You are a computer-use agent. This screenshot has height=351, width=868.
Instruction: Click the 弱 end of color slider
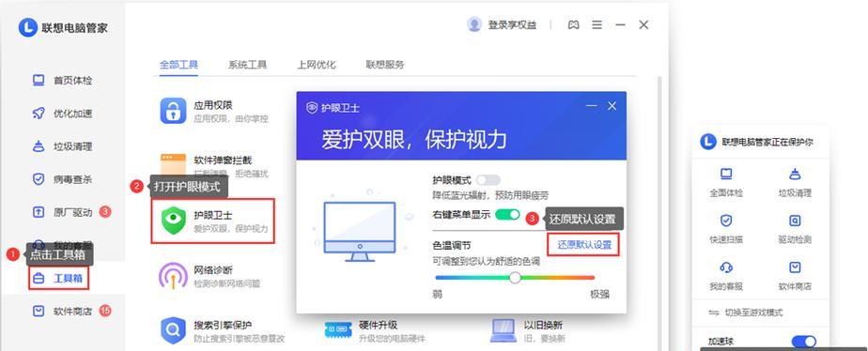(x=438, y=295)
